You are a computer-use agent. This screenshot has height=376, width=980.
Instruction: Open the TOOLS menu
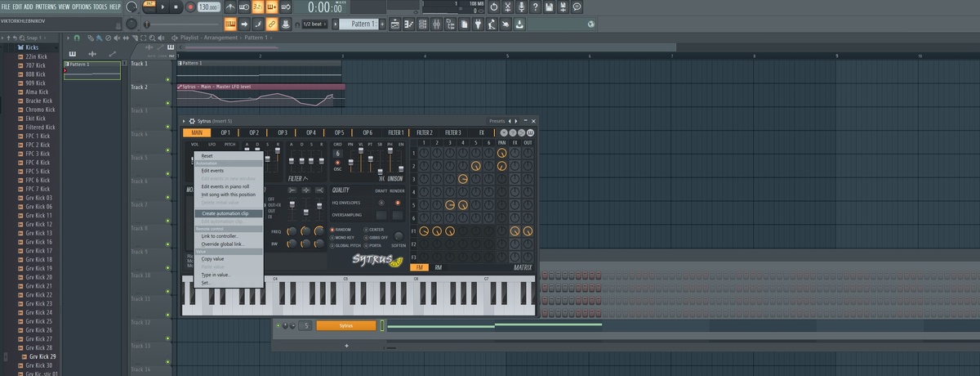(x=100, y=6)
